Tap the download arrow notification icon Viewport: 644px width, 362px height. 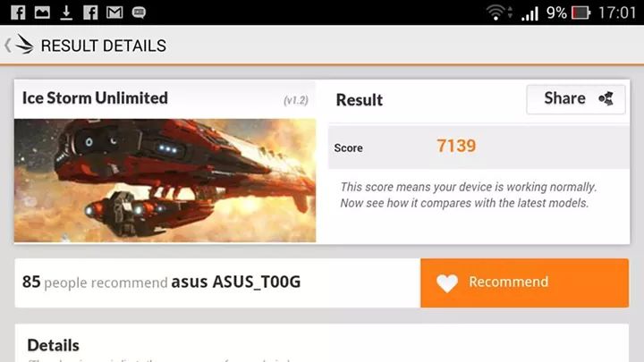66,13
